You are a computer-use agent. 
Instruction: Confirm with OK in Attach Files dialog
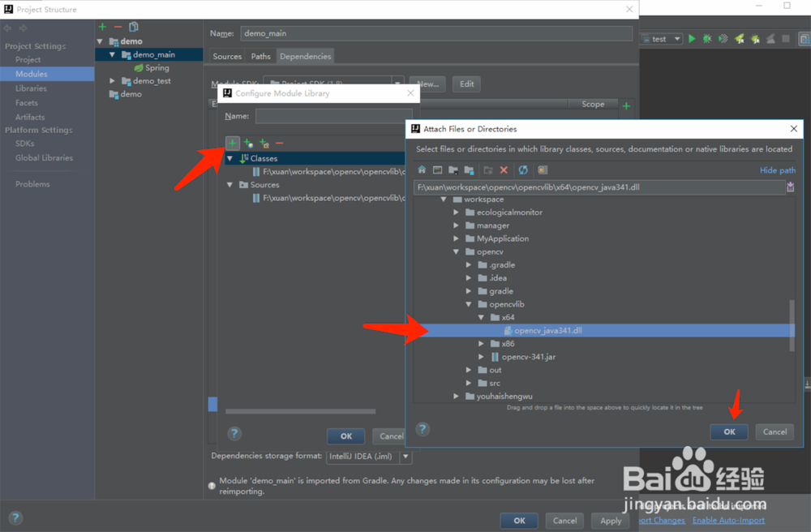click(729, 431)
